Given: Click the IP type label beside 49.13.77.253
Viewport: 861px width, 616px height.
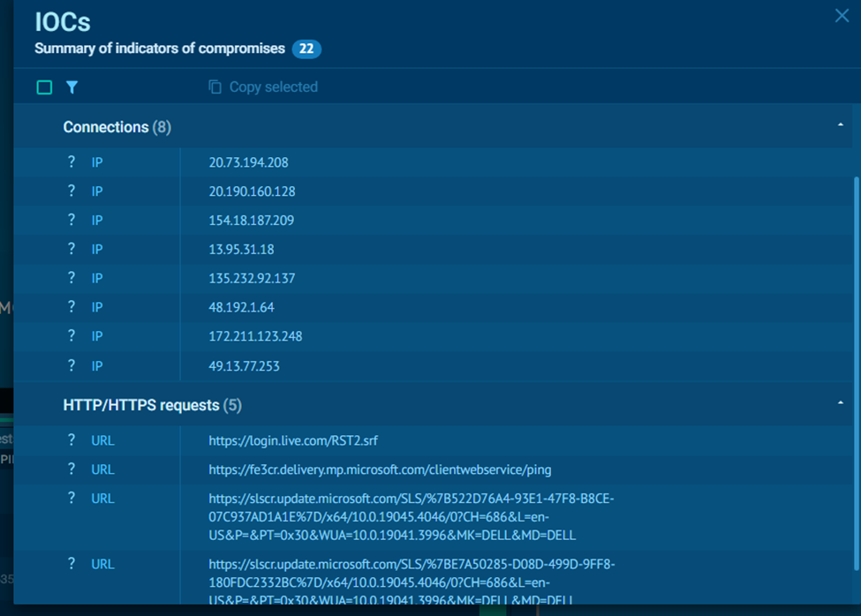Looking at the screenshot, I should pyautogui.click(x=97, y=366).
